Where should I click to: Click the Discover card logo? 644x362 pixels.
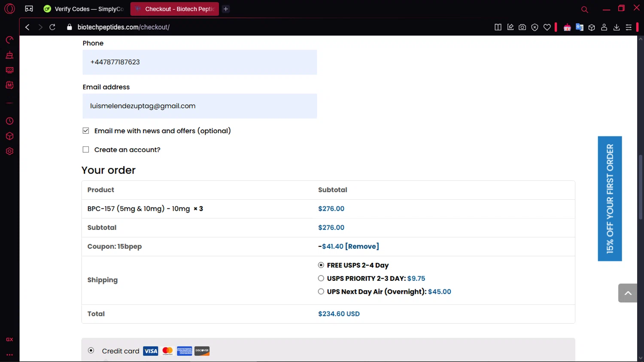click(x=202, y=351)
